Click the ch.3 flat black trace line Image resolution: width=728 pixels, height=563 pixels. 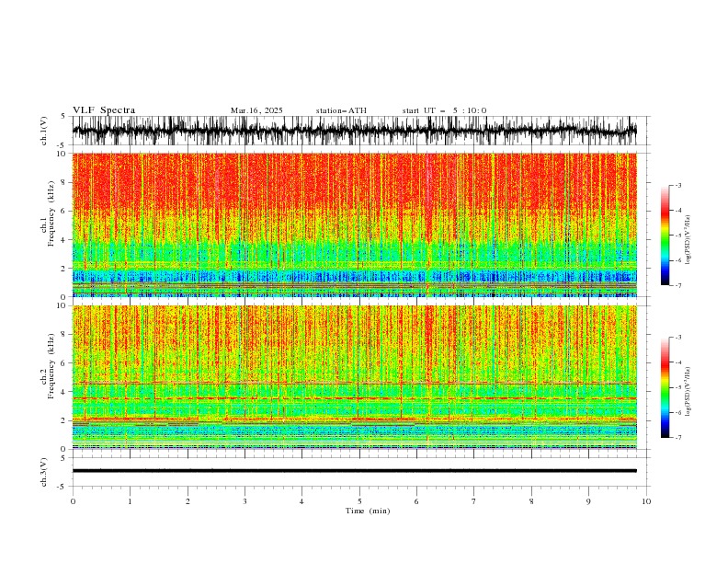[x=355, y=471]
